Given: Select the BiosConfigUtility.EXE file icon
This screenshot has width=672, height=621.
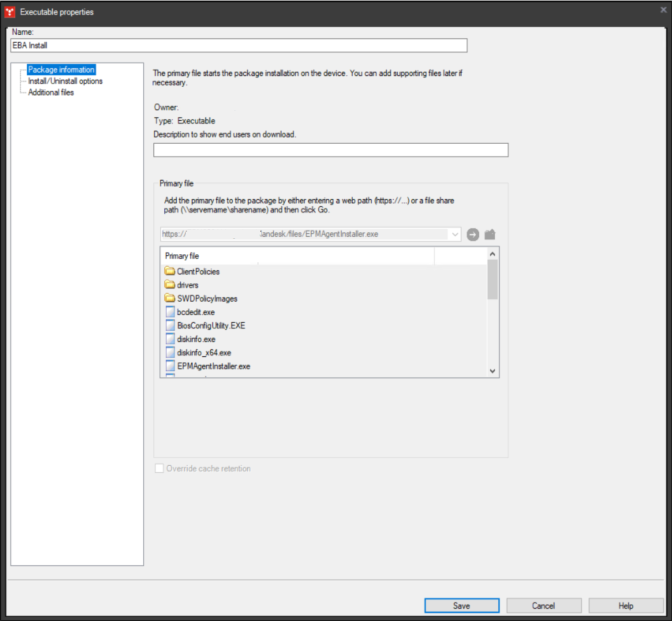Looking at the screenshot, I should pyautogui.click(x=170, y=326).
